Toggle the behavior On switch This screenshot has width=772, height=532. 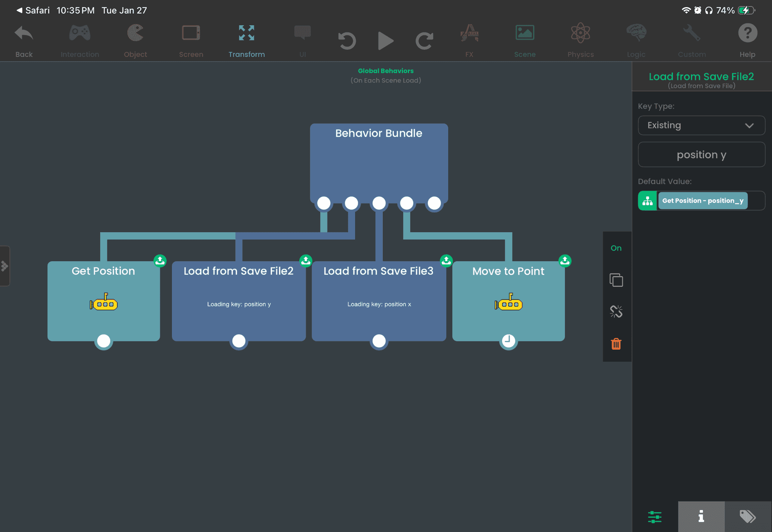[x=616, y=248]
